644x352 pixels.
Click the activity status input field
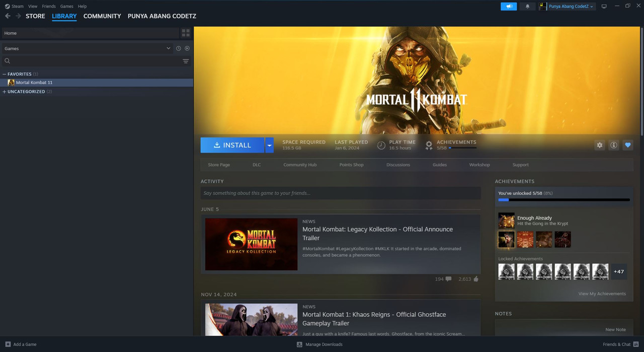pos(341,193)
